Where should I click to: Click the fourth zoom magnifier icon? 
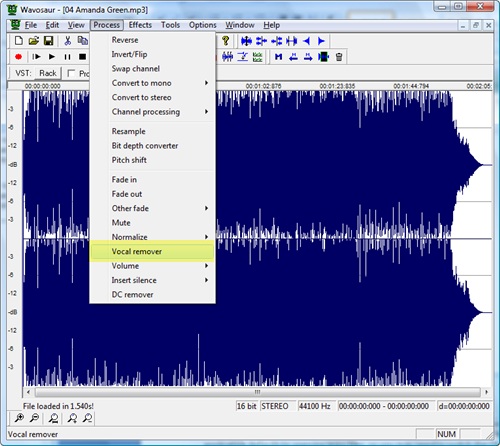coord(72,418)
